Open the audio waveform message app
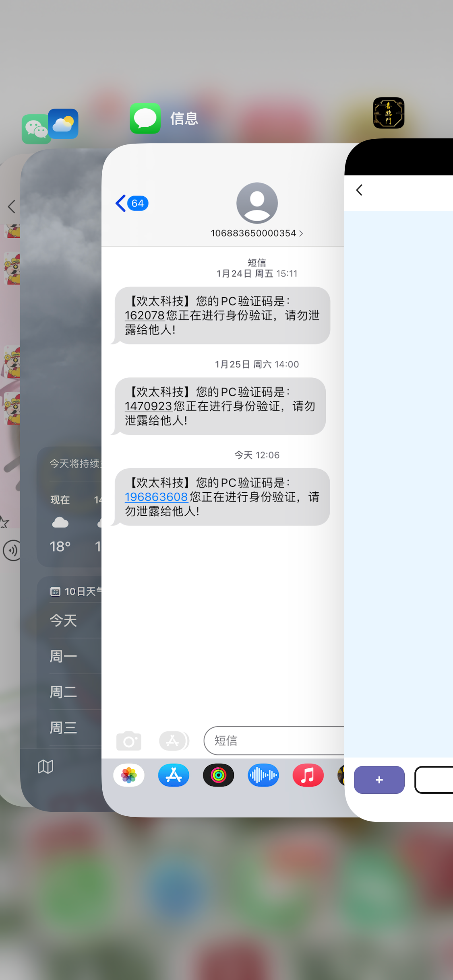Screen dimensions: 453x980 tap(263, 775)
